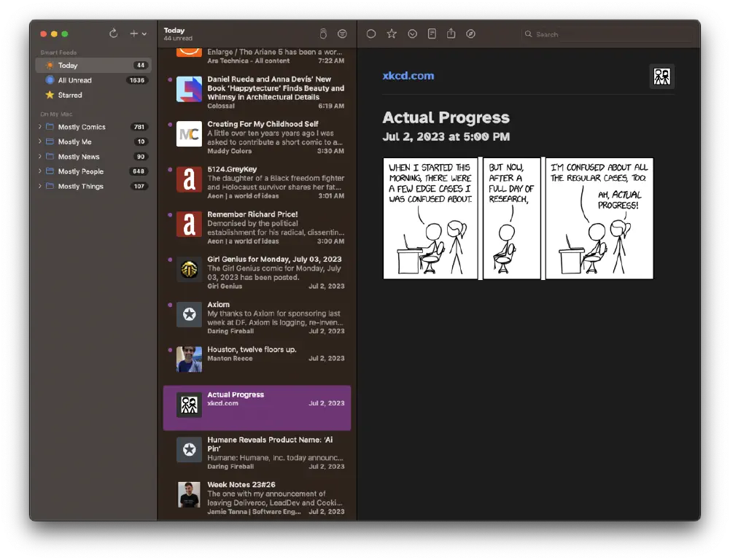The height and width of the screenshot is (560, 730).
Task: Select the Mostly News folder row
Action: pos(93,157)
